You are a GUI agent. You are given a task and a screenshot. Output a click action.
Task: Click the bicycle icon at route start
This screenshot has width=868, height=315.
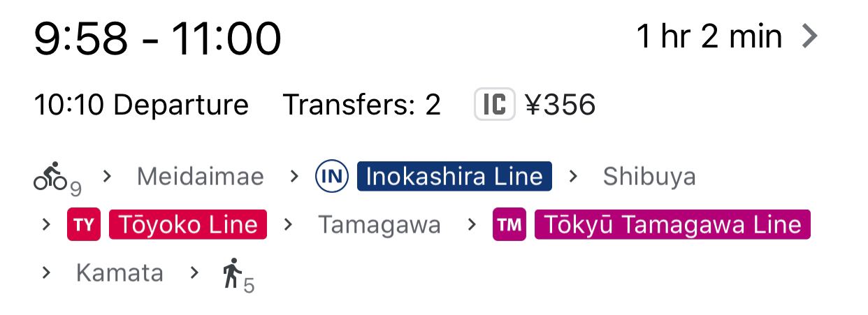pyautogui.click(x=52, y=176)
